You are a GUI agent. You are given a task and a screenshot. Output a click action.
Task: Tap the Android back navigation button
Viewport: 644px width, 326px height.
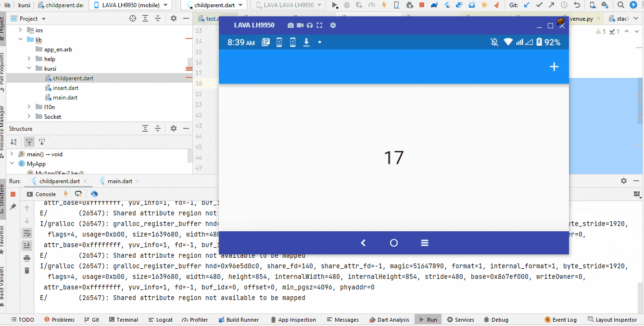point(363,243)
